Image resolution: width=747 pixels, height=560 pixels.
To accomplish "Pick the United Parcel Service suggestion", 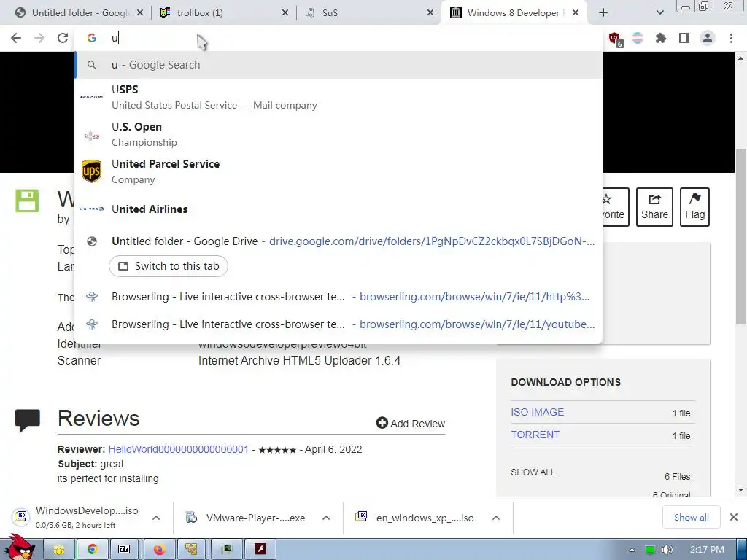I will [338, 171].
